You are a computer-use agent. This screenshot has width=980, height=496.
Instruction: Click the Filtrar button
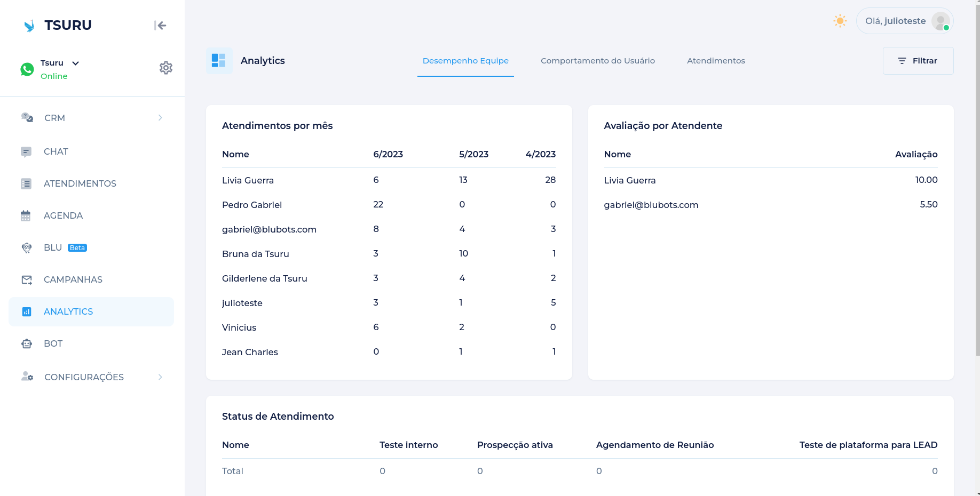coord(918,61)
